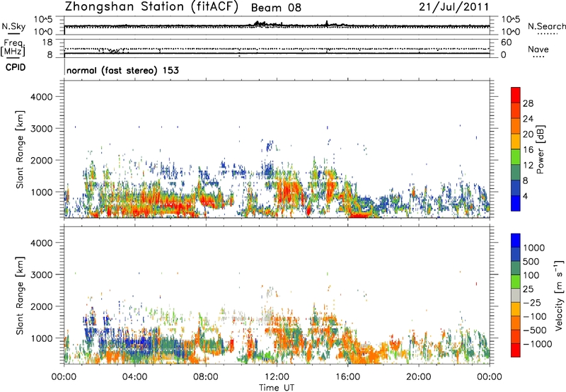The image size is (566, 392).
Task: Click the Power [dB] colorbar title
Action: tap(541, 149)
